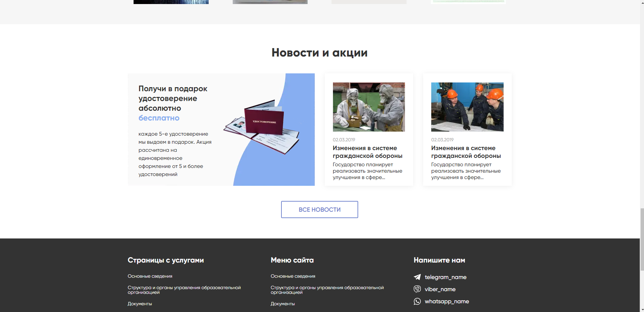
Task: Click the scrollbar up arrow
Action: [642, 2]
